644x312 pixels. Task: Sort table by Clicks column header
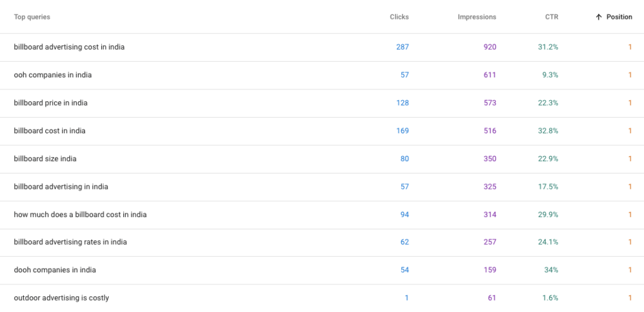point(399,17)
